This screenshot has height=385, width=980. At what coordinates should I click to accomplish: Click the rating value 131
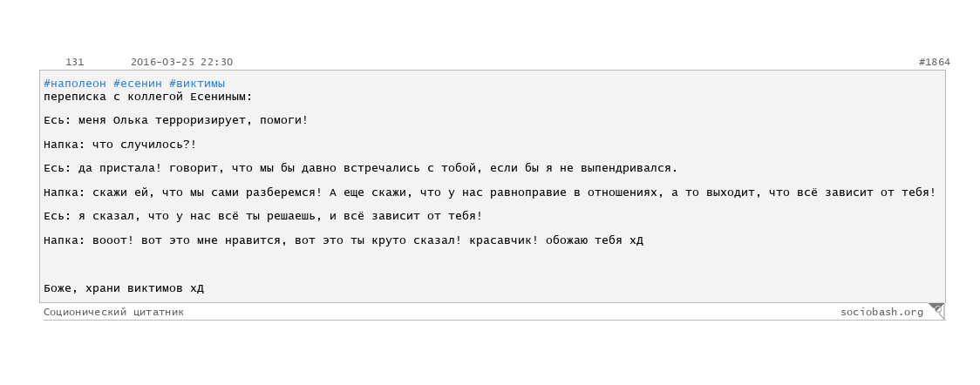[x=74, y=62]
